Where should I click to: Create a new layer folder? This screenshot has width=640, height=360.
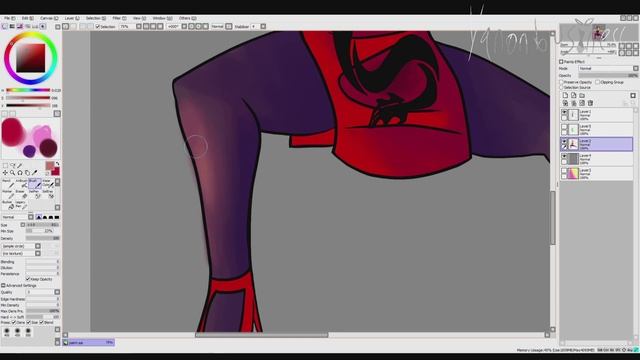click(582, 96)
